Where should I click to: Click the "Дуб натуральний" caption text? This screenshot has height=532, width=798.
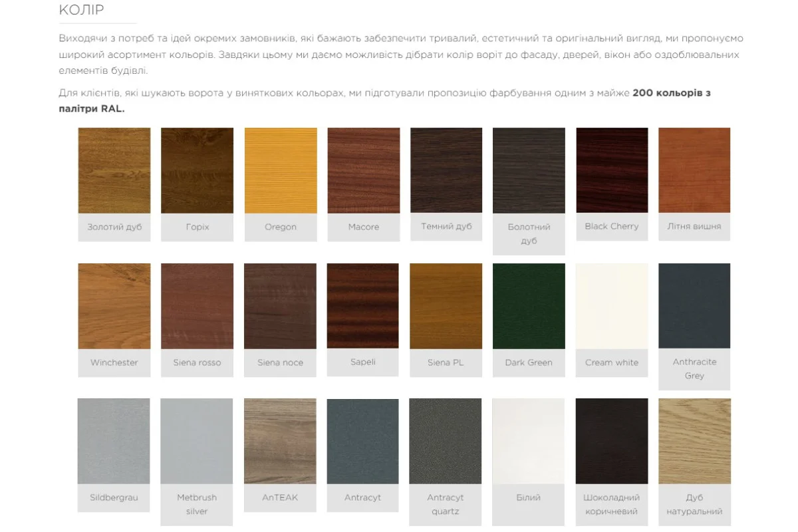click(694, 504)
